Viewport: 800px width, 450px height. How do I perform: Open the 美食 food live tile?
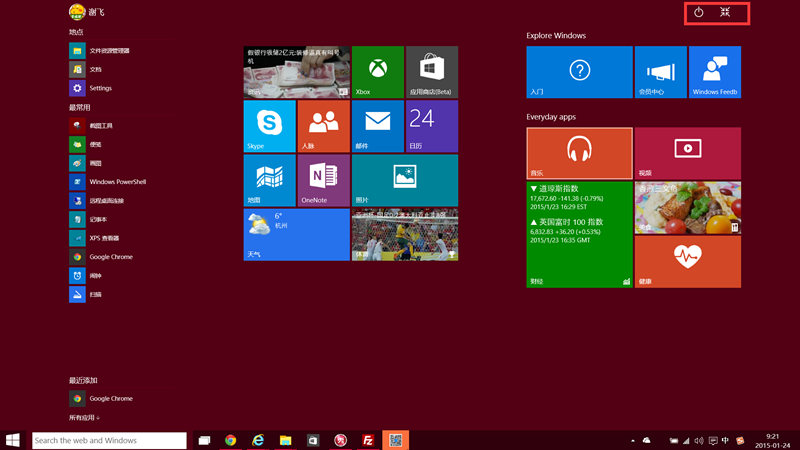pyautogui.click(x=688, y=208)
